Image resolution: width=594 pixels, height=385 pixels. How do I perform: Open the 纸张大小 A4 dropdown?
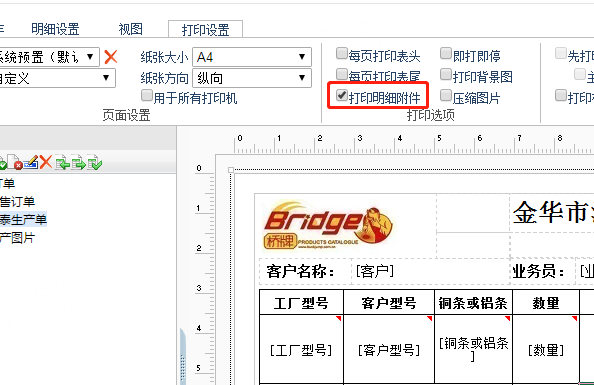point(252,57)
